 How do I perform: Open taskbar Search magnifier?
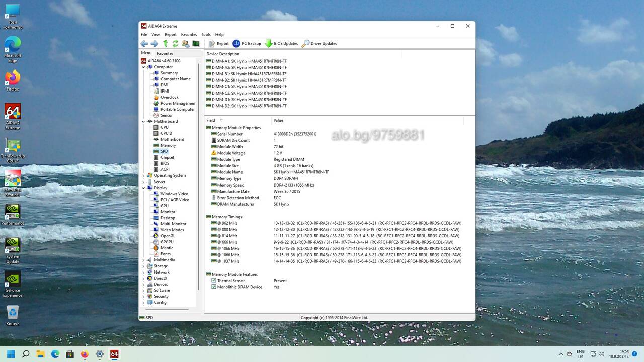pos(26,354)
